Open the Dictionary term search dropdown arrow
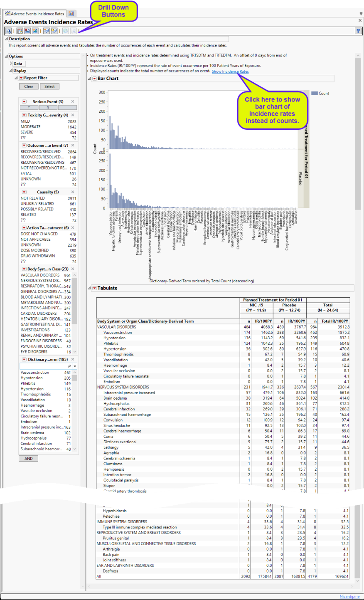The height and width of the screenshot is (600, 364). pyautogui.click(x=75, y=366)
